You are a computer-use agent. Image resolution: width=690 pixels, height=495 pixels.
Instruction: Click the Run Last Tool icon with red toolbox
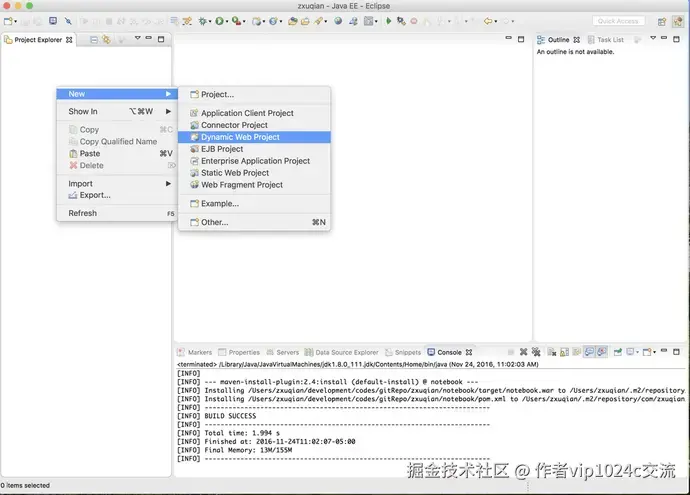click(237, 21)
